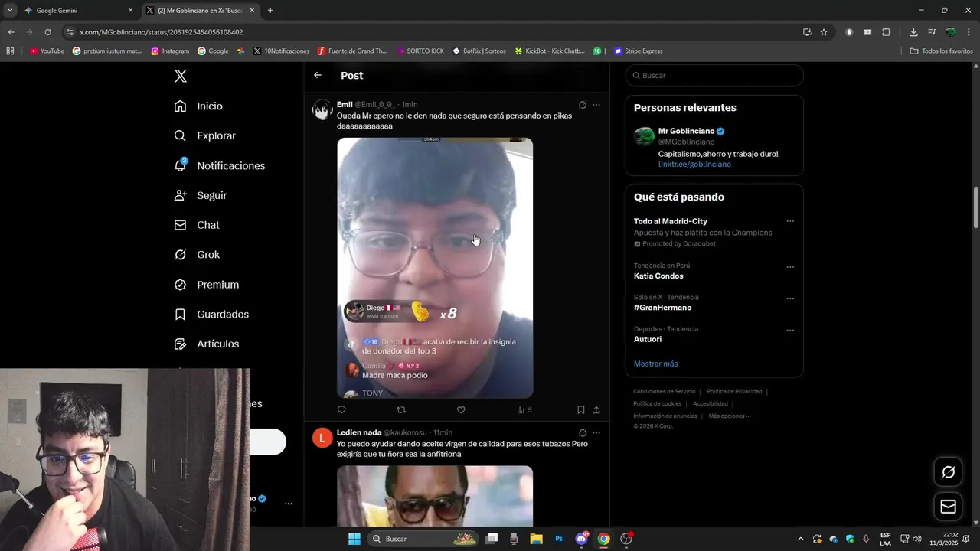This screenshot has width=980, height=551.
Task: Reply to Emil's post
Action: [341, 410]
